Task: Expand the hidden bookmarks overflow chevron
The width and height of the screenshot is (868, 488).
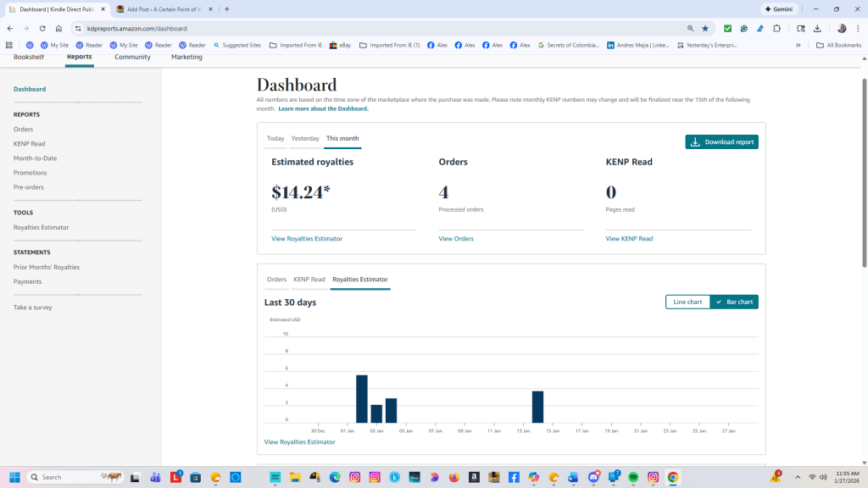Action: [798, 45]
